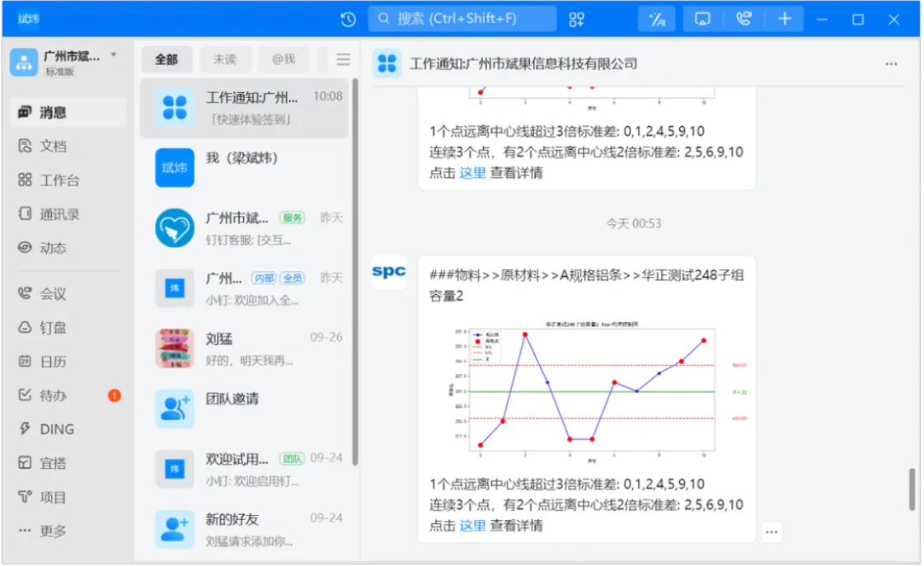Open chat header more options ellipsis
The image size is (924, 566).
(891, 64)
